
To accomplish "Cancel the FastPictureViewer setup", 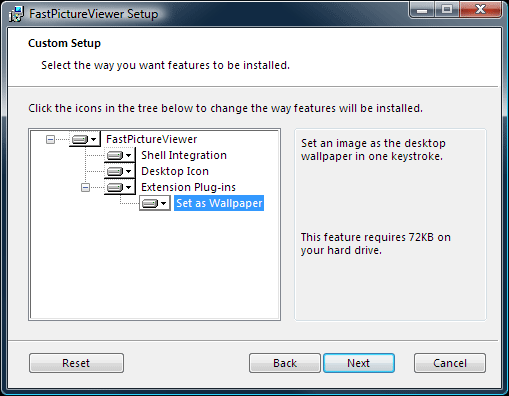I will (450, 363).
